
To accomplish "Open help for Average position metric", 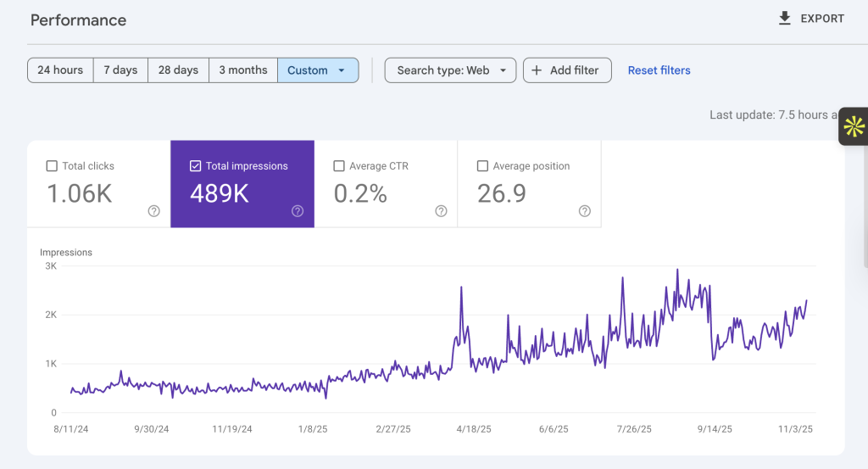I will coord(585,211).
